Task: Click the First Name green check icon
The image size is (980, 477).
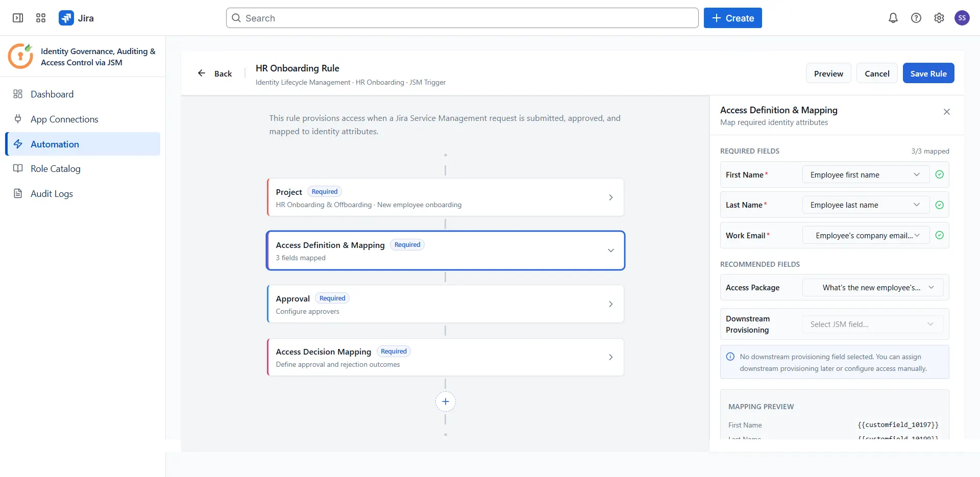Action: click(x=939, y=174)
